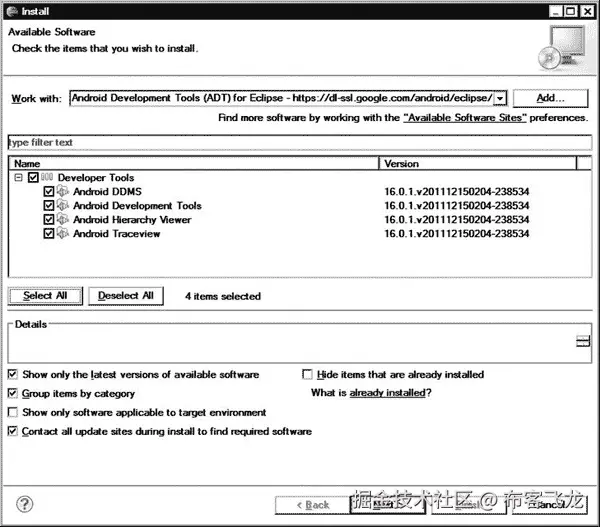This screenshot has width=600, height=527.
Task: Click the Android Development Tools plugin icon
Action: click(63, 205)
